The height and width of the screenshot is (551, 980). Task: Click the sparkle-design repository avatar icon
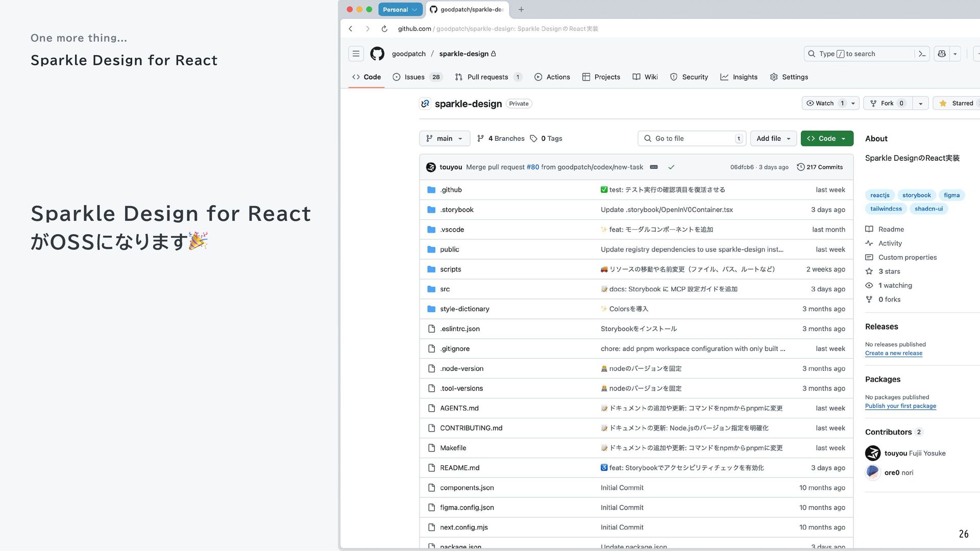[425, 104]
